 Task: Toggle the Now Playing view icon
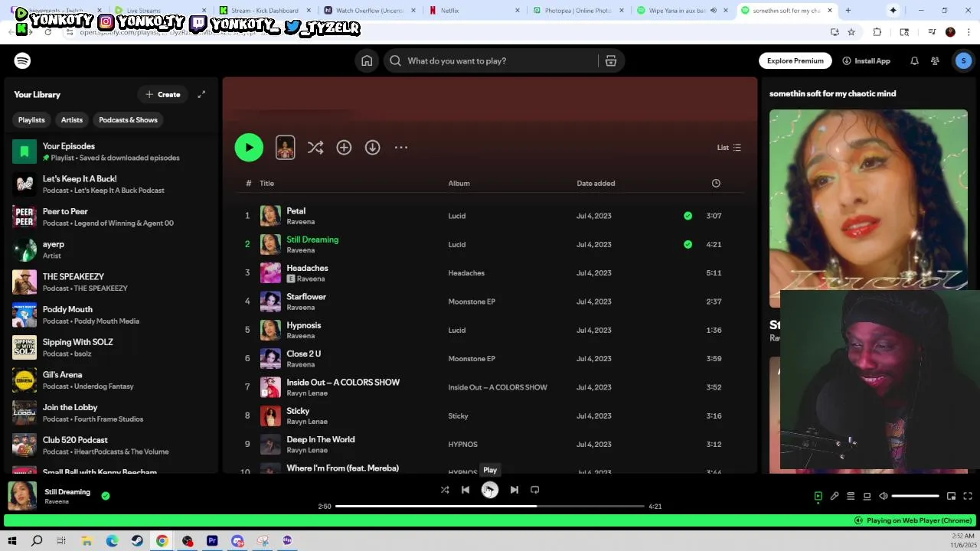[x=818, y=496]
